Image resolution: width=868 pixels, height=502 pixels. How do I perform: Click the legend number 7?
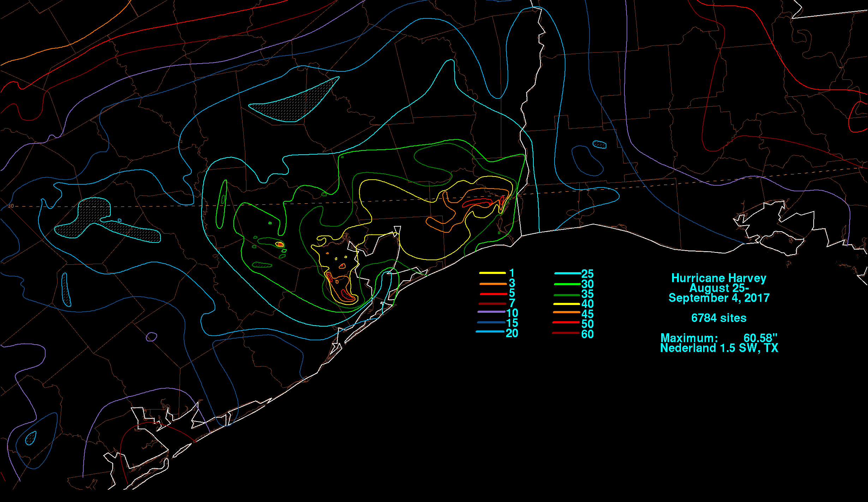click(512, 303)
